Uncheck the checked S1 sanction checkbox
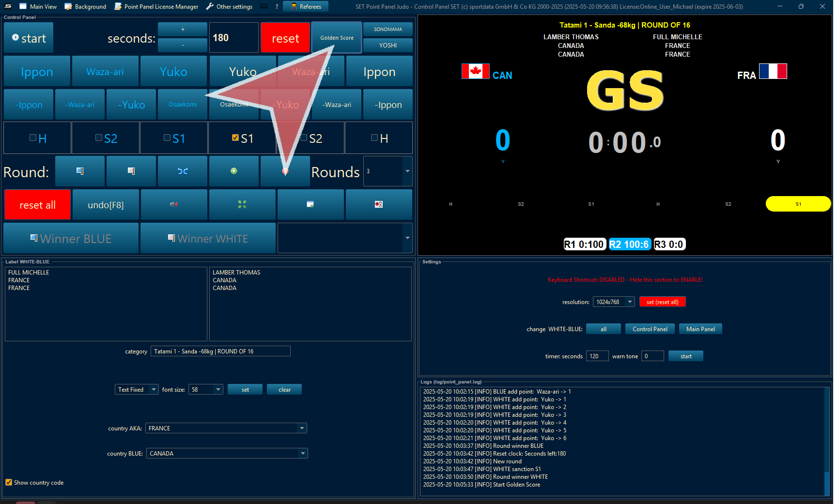Viewport: 838px width, 504px height. tap(235, 138)
